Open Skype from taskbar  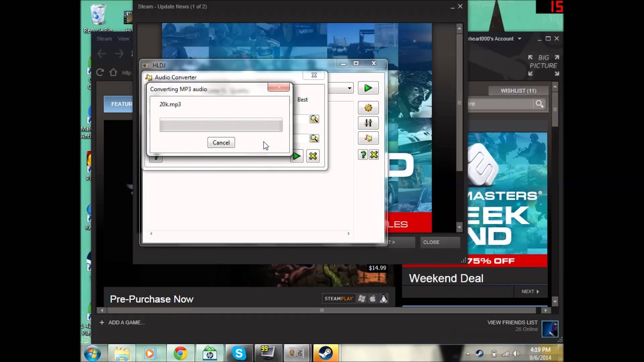(238, 353)
